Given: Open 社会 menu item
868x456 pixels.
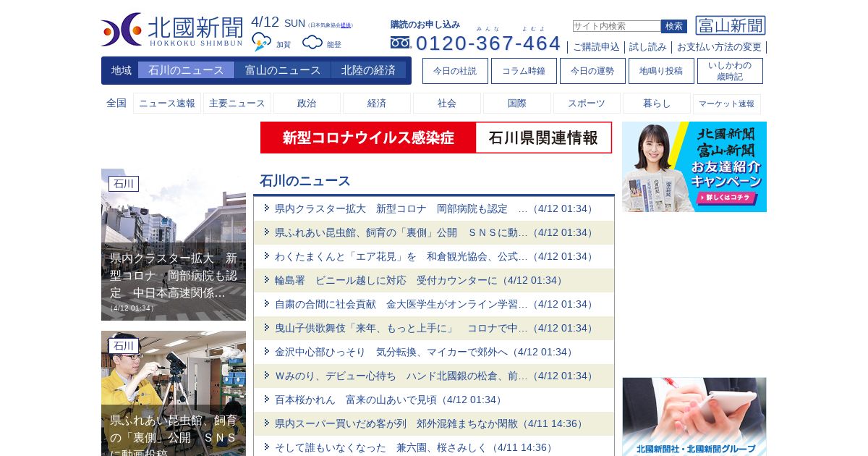Looking at the screenshot, I should tap(447, 104).
